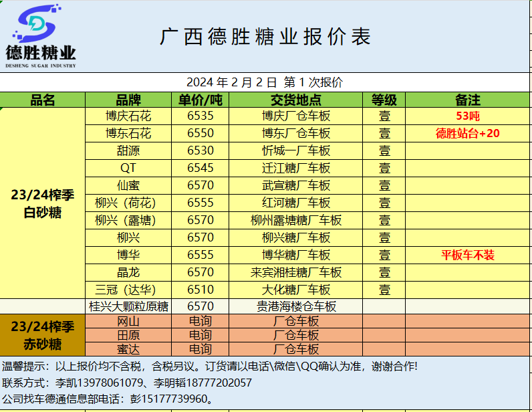This screenshot has height=412, width=532.
Task: Click the 交货地点 header cell
Action: tap(296, 100)
